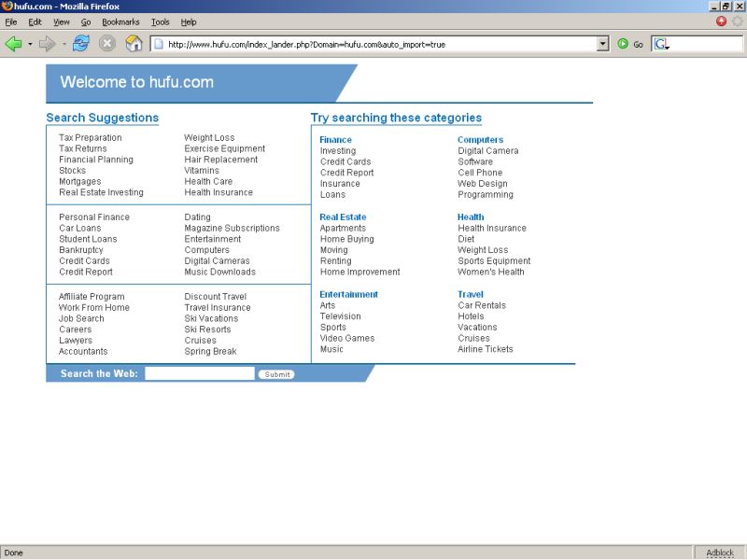The width and height of the screenshot is (747, 560).
Task: Click the Forward arrow button
Action: (x=48, y=44)
